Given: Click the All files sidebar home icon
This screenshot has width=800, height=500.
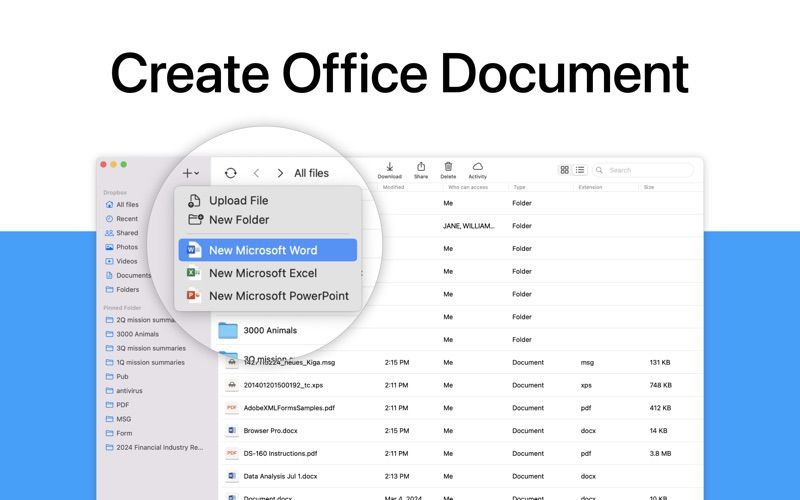Looking at the screenshot, I should (x=109, y=205).
